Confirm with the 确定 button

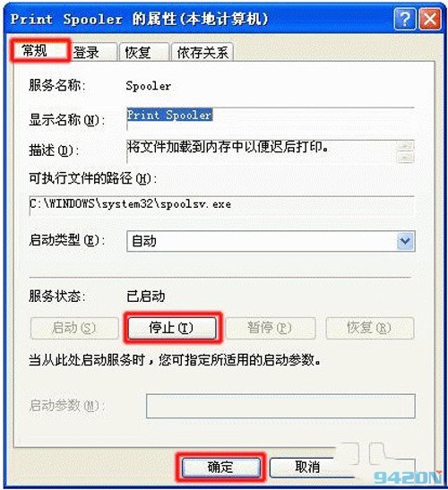pyautogui.click(x=220, y=468)
